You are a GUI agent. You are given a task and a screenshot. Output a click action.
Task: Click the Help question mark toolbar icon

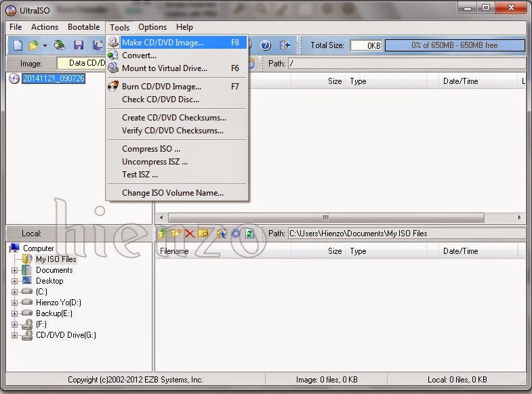click(266, 45)
